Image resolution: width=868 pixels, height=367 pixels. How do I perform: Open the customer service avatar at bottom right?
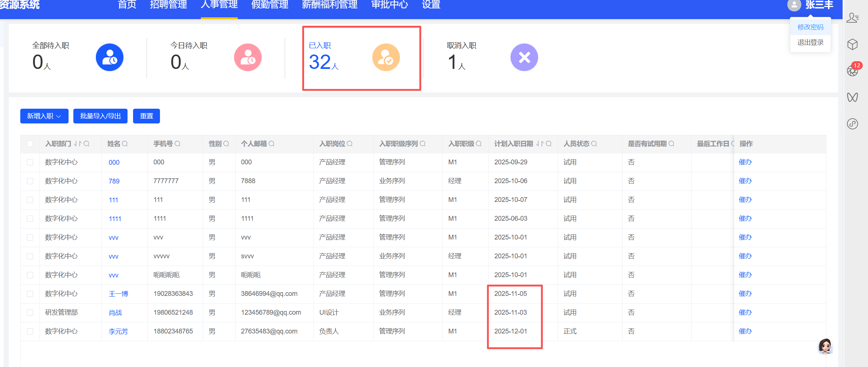(x=825, y=346)
